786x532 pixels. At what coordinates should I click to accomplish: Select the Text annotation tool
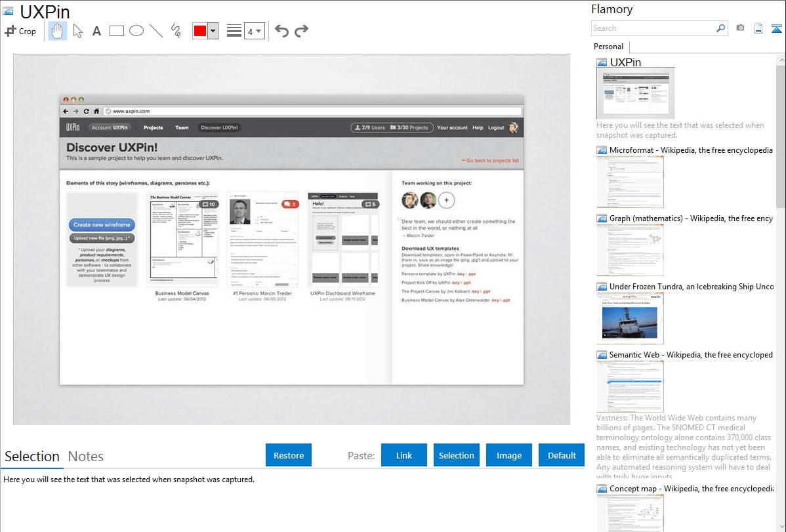click(x=96, y=30)
